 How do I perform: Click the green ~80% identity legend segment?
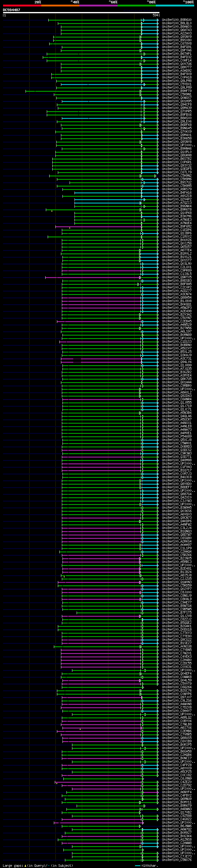pyautogui.click(x=137, y=6)
